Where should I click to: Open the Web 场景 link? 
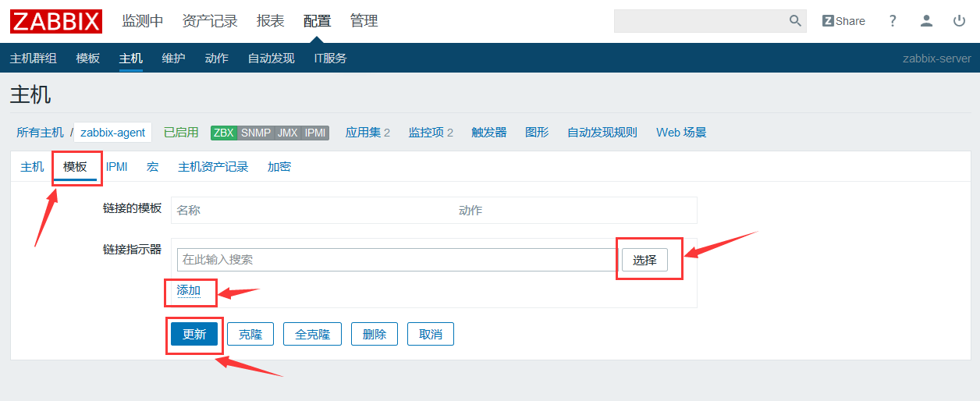pos(681,133)
